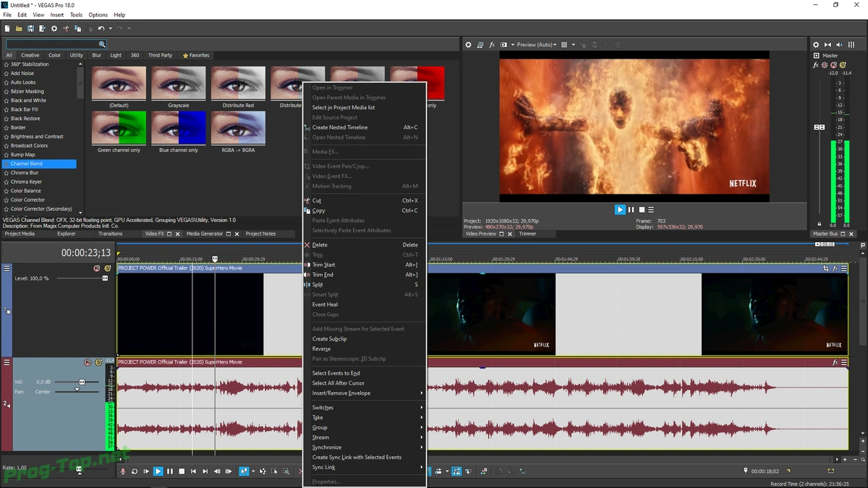This screenshot has height=488, width=868.
Task: Mute the video track
Action: tap(96, 268)
